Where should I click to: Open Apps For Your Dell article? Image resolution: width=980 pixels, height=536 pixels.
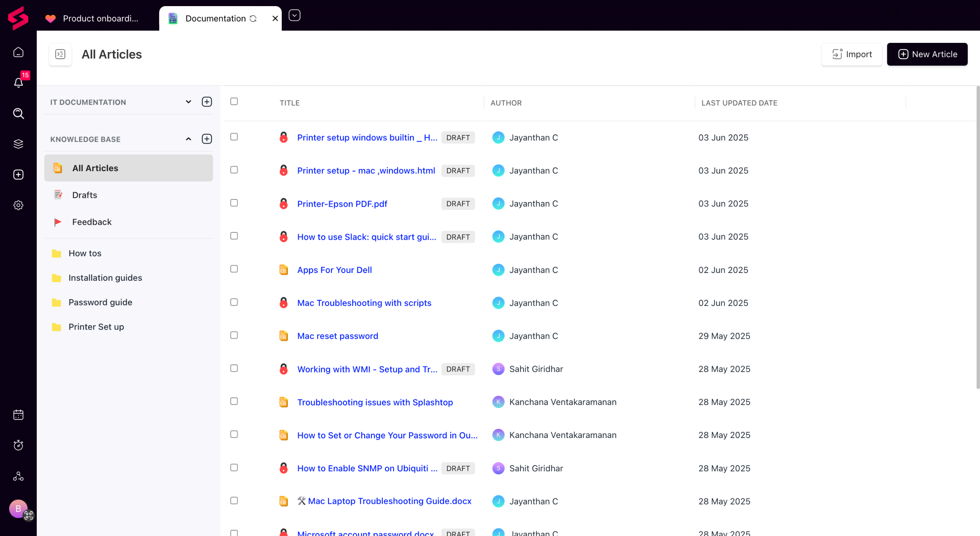(x=334, y=270)
